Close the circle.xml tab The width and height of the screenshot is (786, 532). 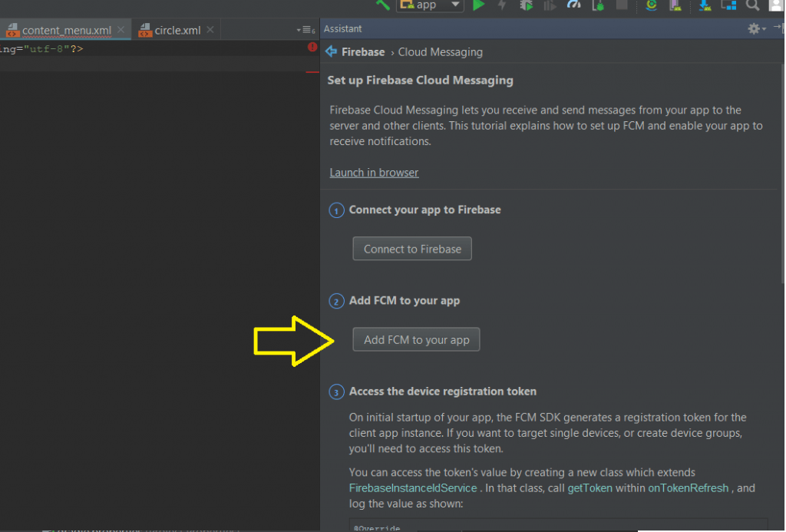pos(210,30)
